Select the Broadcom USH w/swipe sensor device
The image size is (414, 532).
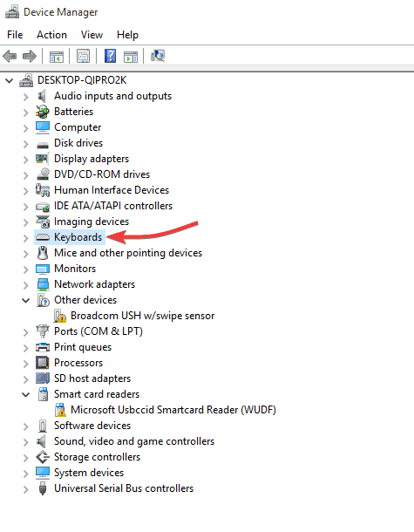click(x=142, y=316)
